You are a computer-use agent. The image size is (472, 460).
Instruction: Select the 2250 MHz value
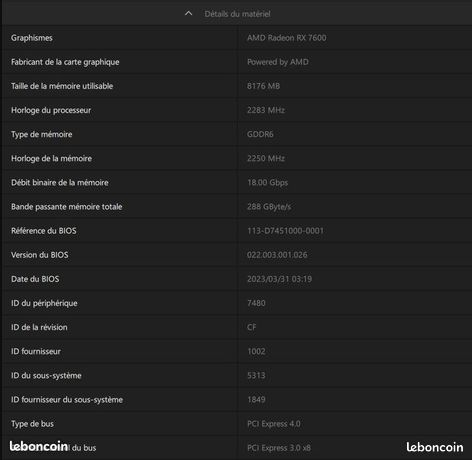click(266, 158)
